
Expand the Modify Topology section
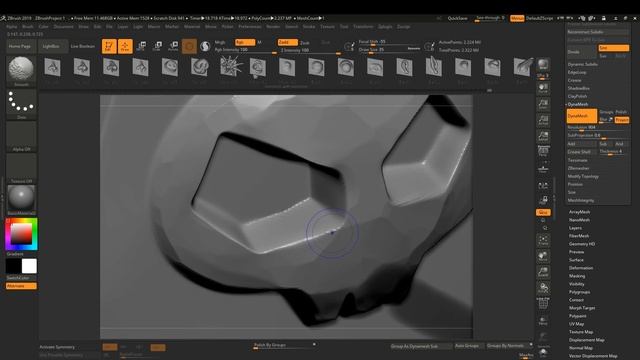pos(583,176)
